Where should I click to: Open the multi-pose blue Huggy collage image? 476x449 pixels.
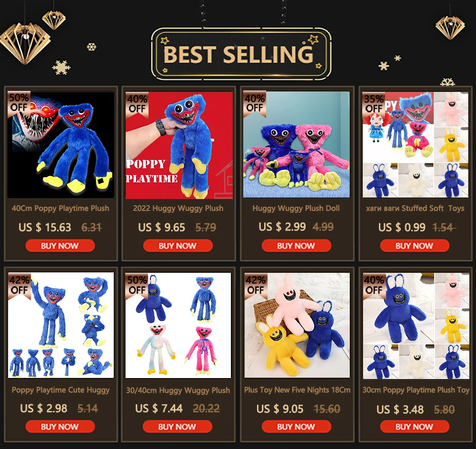point(61,325)
